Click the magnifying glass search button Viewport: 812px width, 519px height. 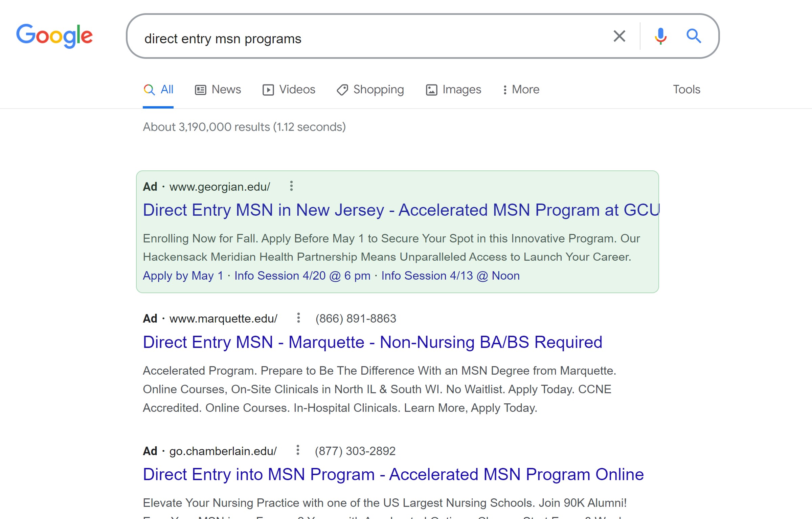693,36
